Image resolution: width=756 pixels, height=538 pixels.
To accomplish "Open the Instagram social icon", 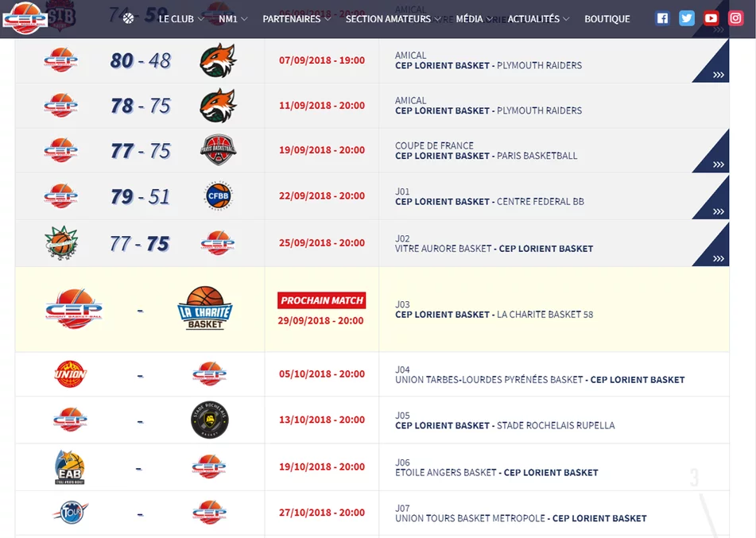I will (735, 18).
